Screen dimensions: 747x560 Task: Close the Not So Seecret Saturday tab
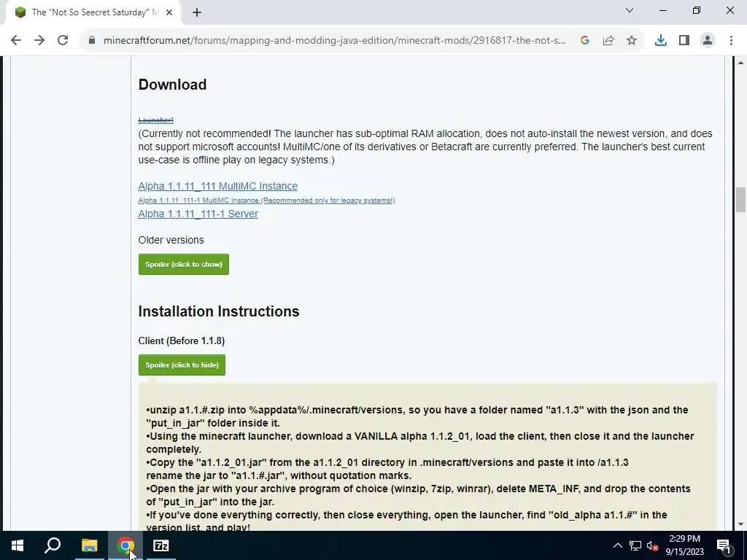coord(169,12)
